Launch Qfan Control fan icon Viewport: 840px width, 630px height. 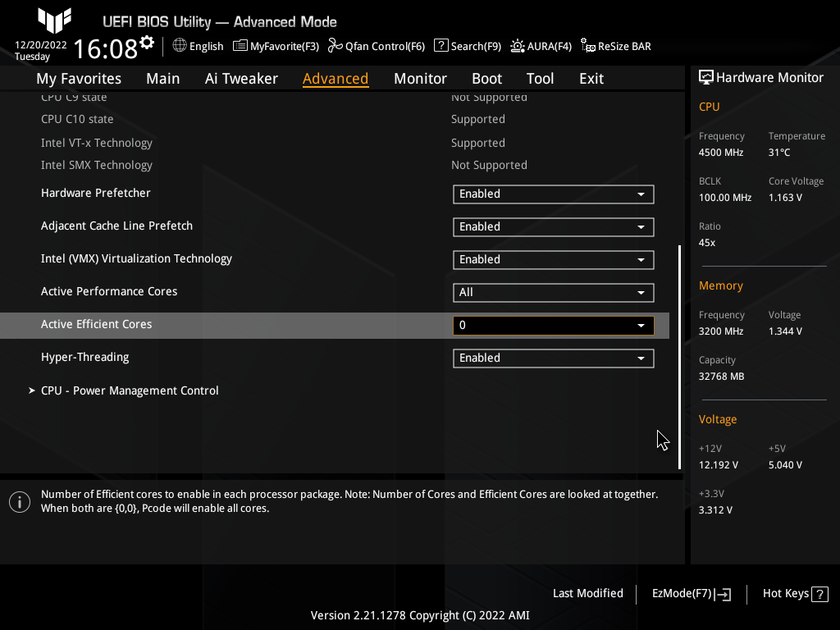click(335, 46)
